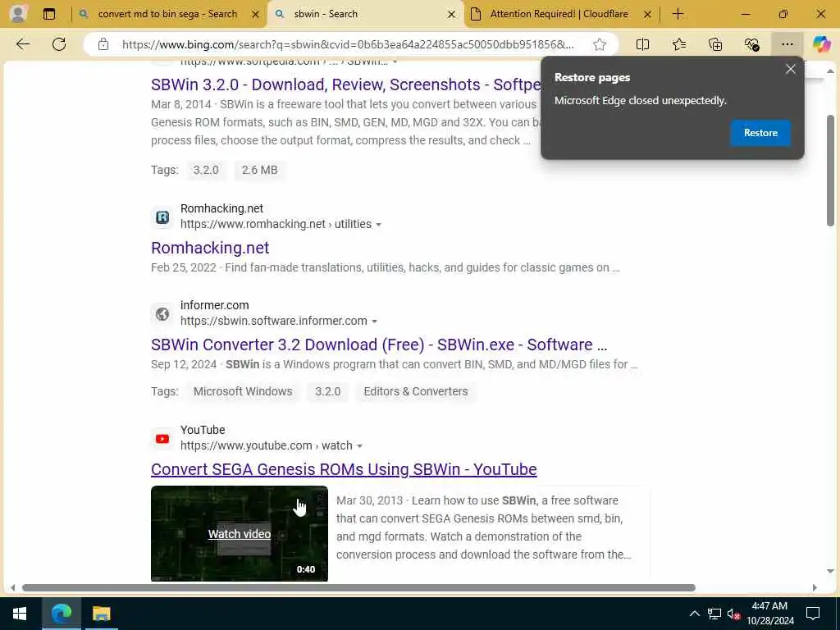
Task: Expand sbwin.software.informer.com URL dropdown arrow
Action: (x=374, y=322)
